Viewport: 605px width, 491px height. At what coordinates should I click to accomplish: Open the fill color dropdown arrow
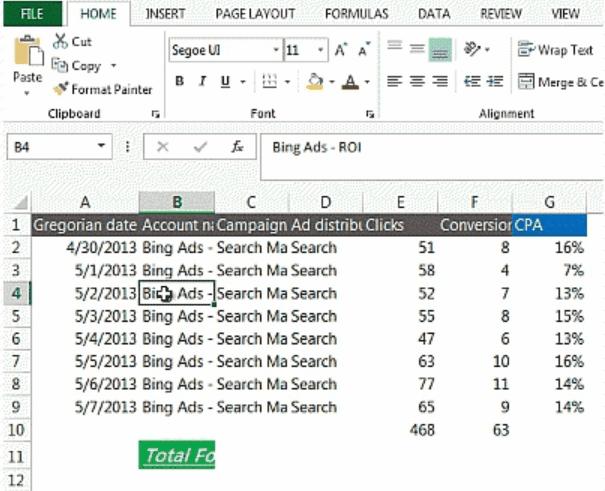pyautogui.click(x=332, y=82)
